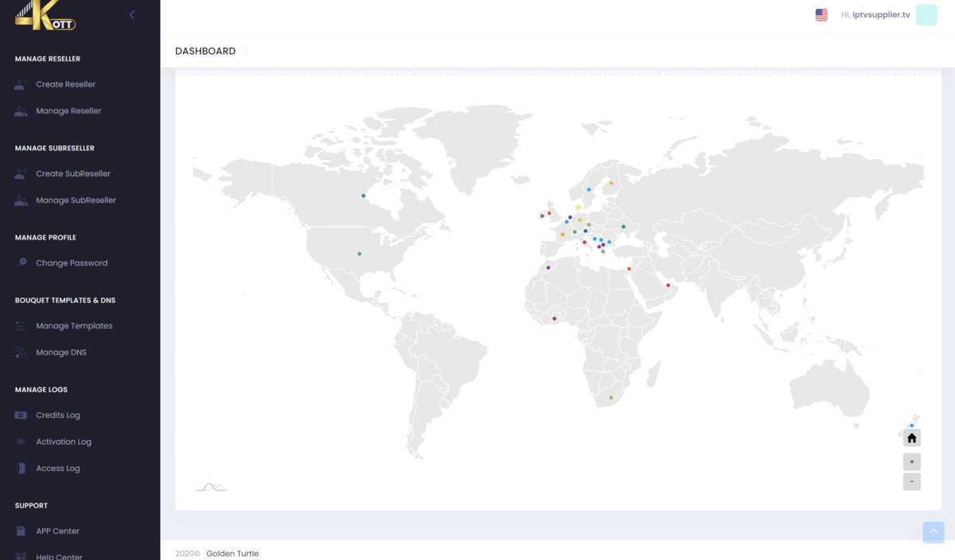Open the Create Reseller page
Viewport: 955px width, 560px height.
pyautogui.click(x=65, y=84)
